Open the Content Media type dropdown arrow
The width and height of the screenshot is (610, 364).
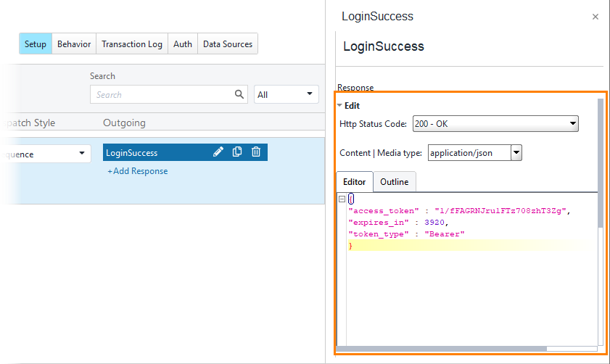516,152
